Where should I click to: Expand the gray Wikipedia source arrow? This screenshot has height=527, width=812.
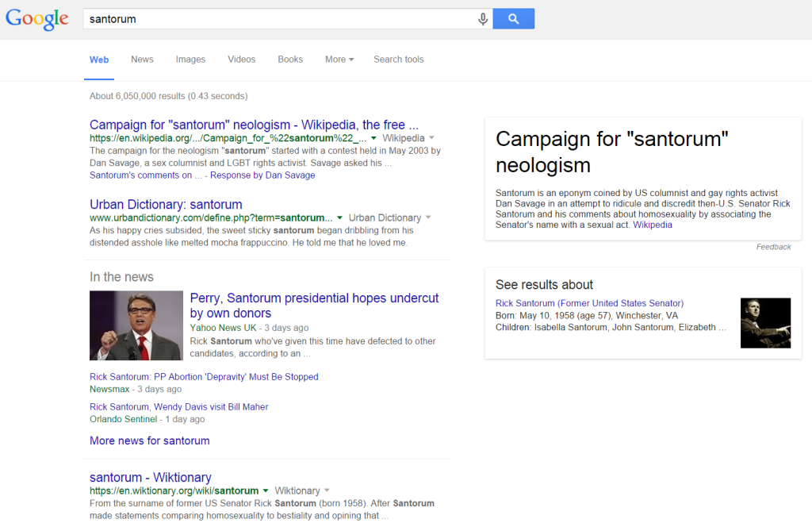(x=431, y=138)
